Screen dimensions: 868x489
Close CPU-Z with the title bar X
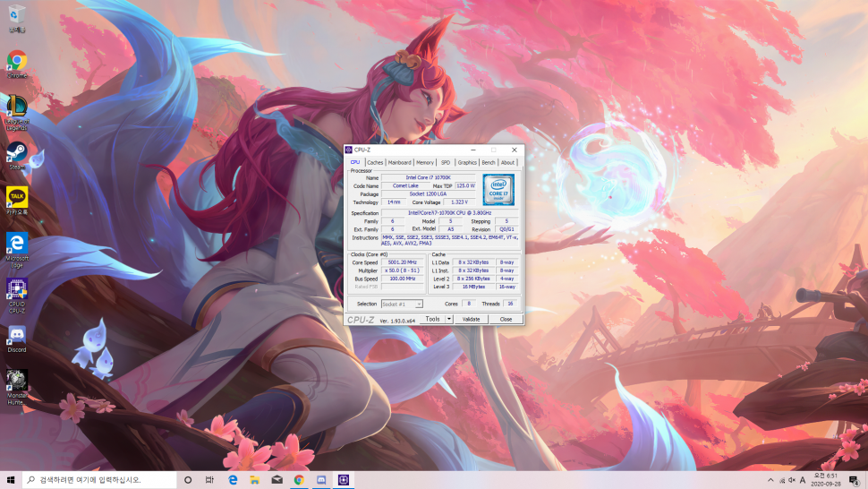pyautogui.click(x=515, y=150)
